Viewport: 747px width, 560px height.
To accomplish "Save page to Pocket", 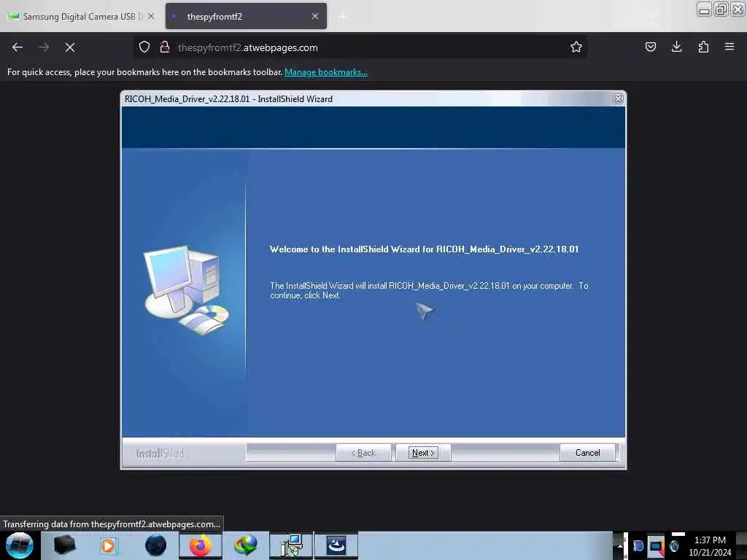I will coord(650,47).
